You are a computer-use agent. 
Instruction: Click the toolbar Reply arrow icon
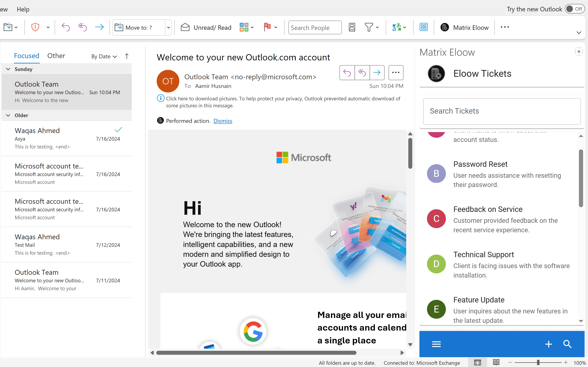[x=66, y=27]
